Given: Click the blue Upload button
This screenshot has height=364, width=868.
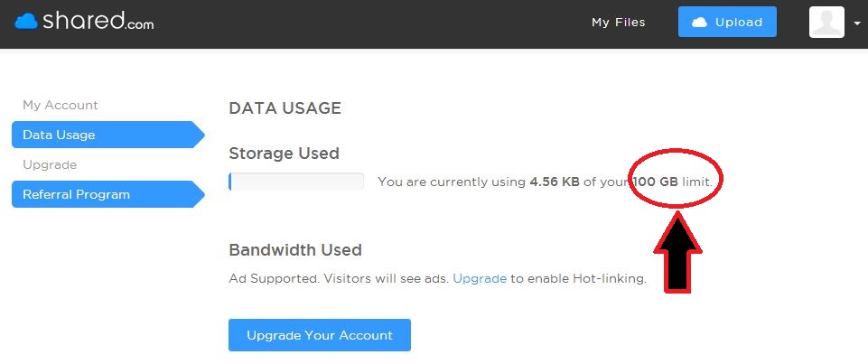Looking at the screenshot, I should tap(727, 22).
